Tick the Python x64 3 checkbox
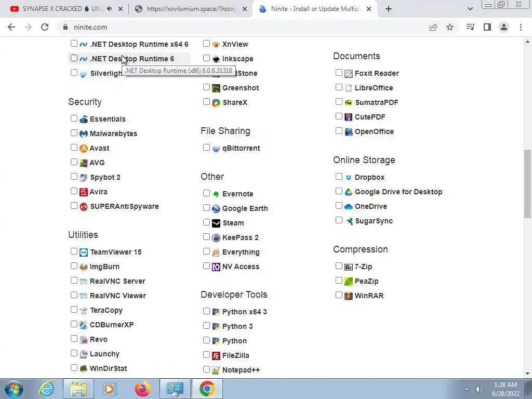The image size is (532, 399). click(x=206, y=311)
